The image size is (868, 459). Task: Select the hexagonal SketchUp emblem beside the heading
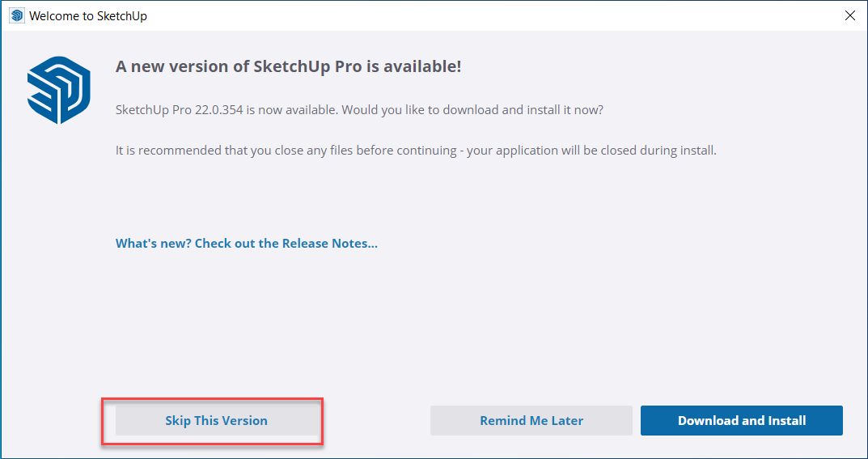click(x=57, y=90)
